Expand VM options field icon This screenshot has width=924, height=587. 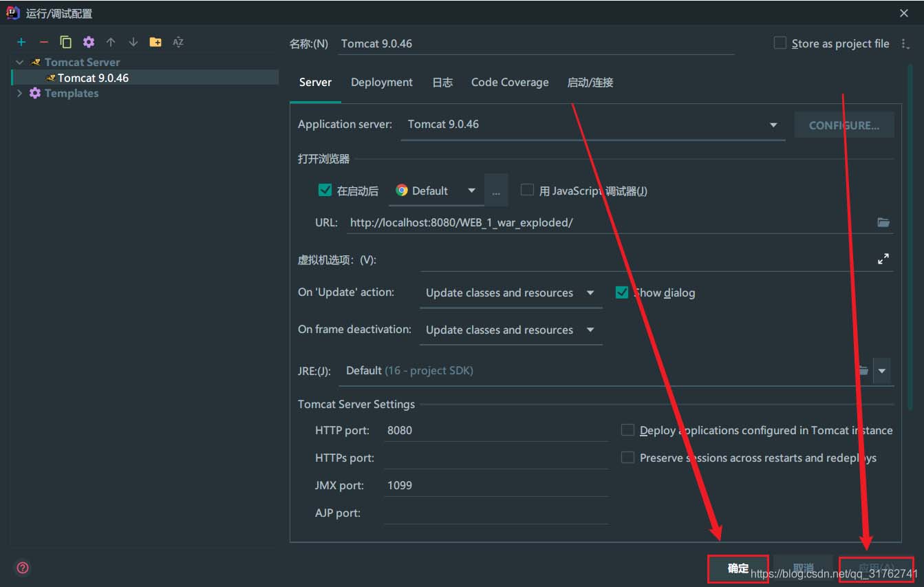click(x=883, y=259)
